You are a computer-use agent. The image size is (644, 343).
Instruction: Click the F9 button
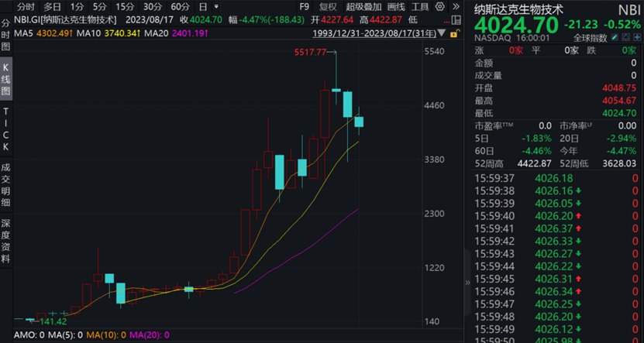pos(305,7)
